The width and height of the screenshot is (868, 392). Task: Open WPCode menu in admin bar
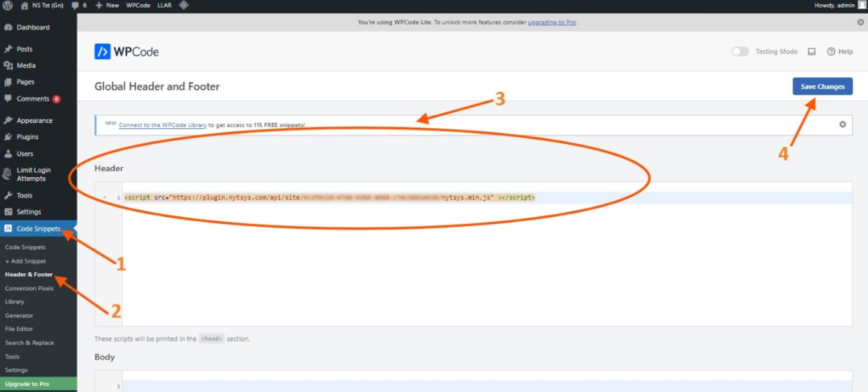click(138, 5)
